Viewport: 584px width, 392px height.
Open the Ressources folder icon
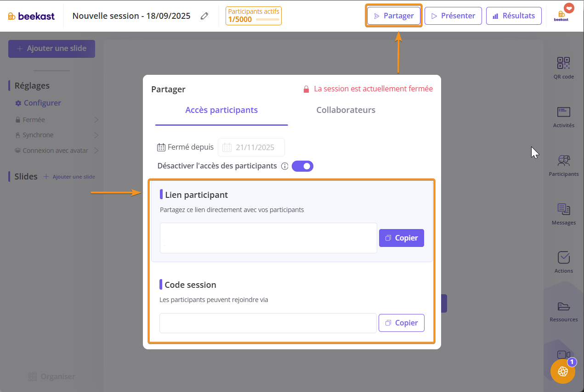563,307
